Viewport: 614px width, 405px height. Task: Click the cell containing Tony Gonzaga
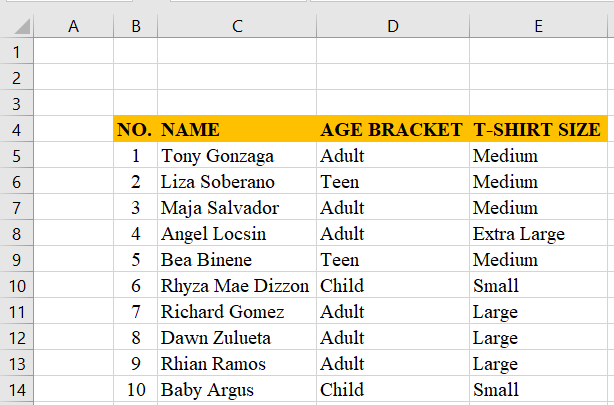(237, 155)
